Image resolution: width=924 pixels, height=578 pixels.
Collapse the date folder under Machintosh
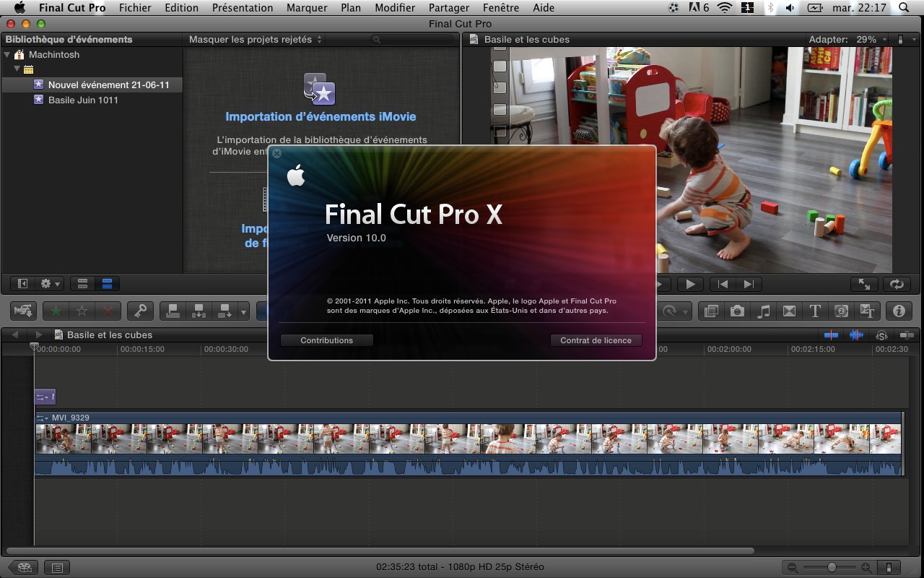(17, 69)
